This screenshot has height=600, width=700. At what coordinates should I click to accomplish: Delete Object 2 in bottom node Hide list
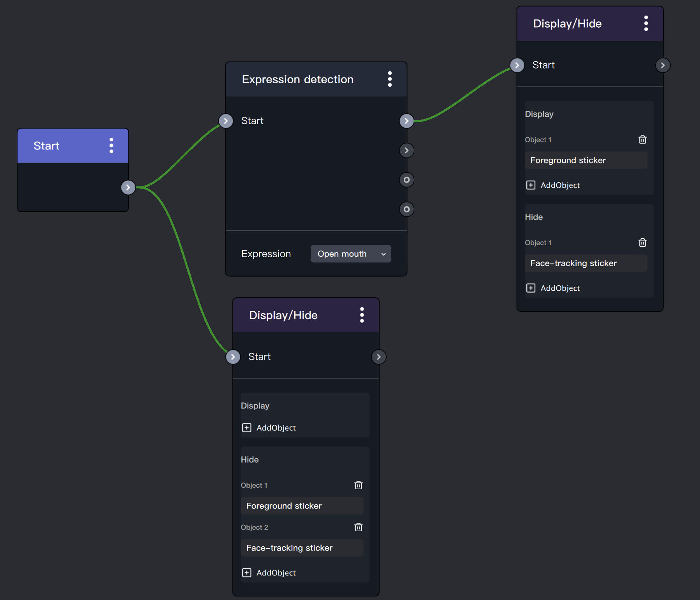click(x=358, y=527)
